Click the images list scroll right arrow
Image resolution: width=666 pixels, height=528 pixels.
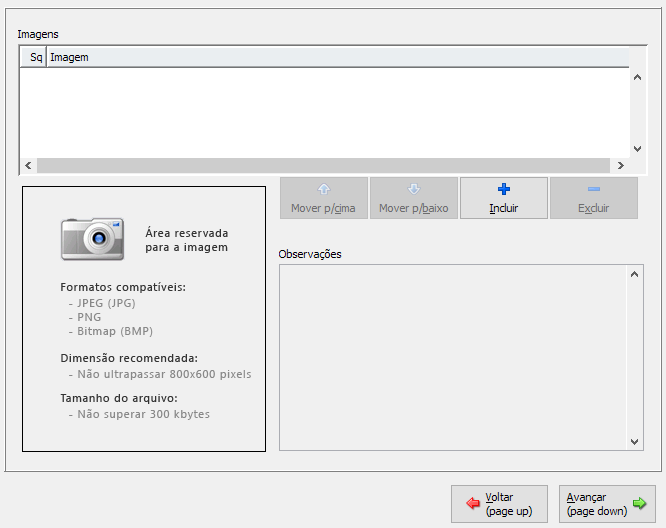(x=621, y=165)
